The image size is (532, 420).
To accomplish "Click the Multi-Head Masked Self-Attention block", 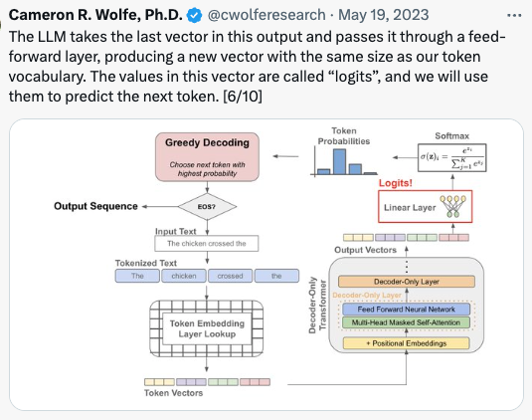I will [406, 322].
